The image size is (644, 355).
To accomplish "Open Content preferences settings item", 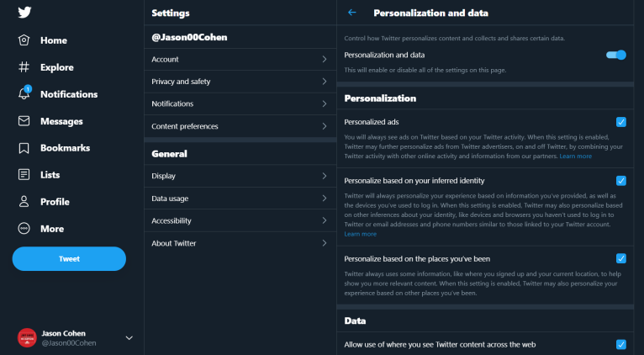I will pos(240,126).
